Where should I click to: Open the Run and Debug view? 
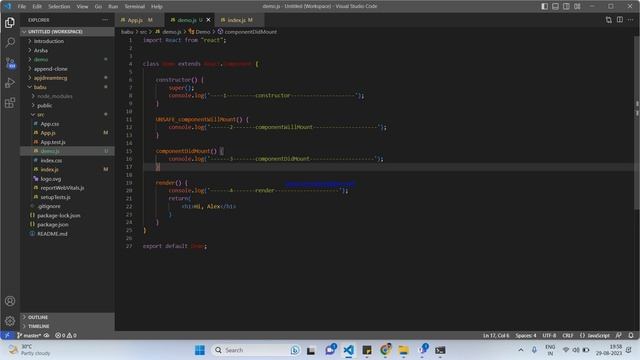(10, 82)
